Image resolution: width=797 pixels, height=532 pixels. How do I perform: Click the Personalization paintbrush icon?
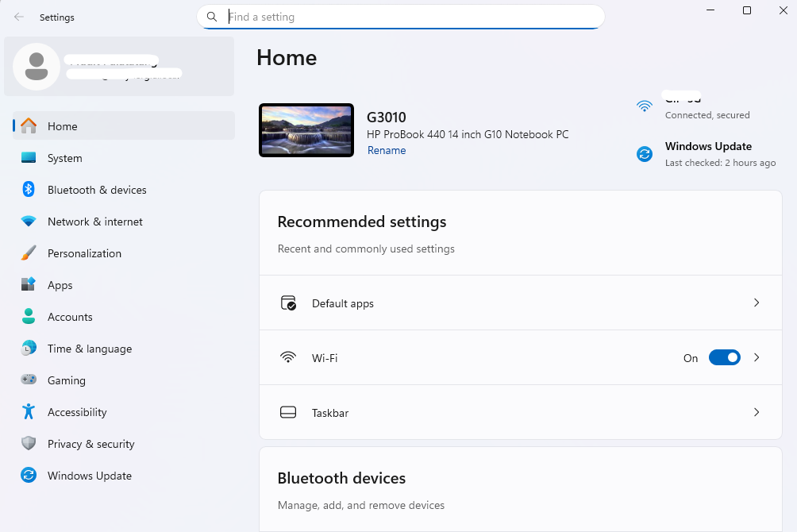(x=29, y=253)
